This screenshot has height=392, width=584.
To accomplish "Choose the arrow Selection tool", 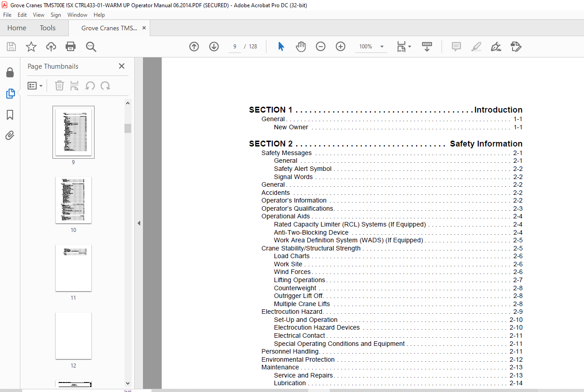I will click(281, 47).
